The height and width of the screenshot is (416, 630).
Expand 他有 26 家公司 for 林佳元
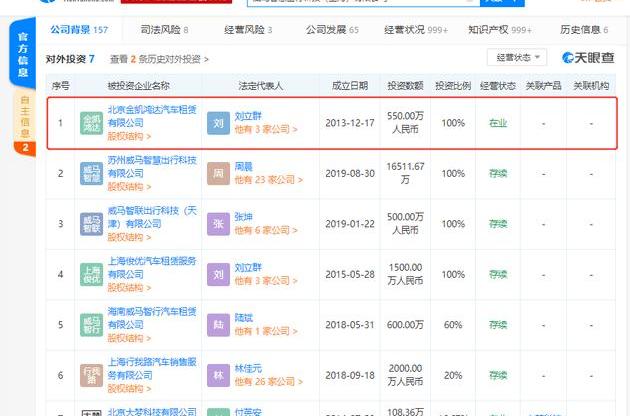point(268,381)
